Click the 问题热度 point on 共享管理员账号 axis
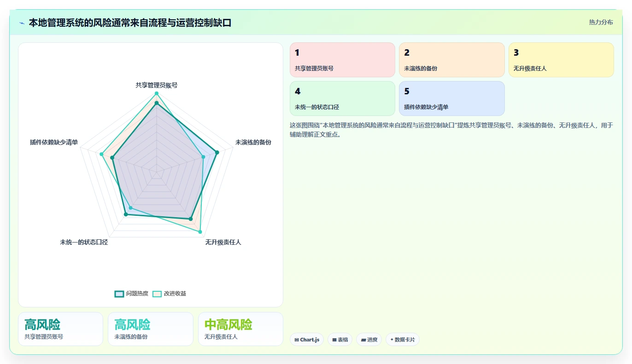The image size is (632, 364). pyautogui.click(x=157, y=103)
